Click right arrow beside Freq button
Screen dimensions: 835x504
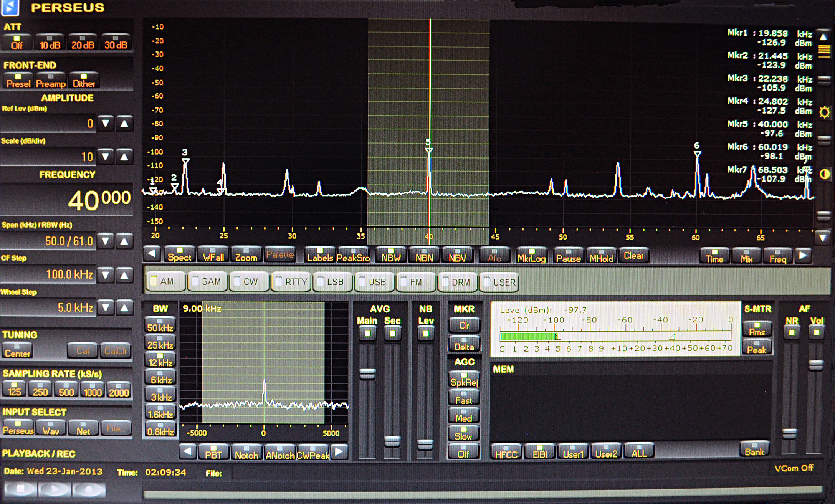tap(802, 256)
